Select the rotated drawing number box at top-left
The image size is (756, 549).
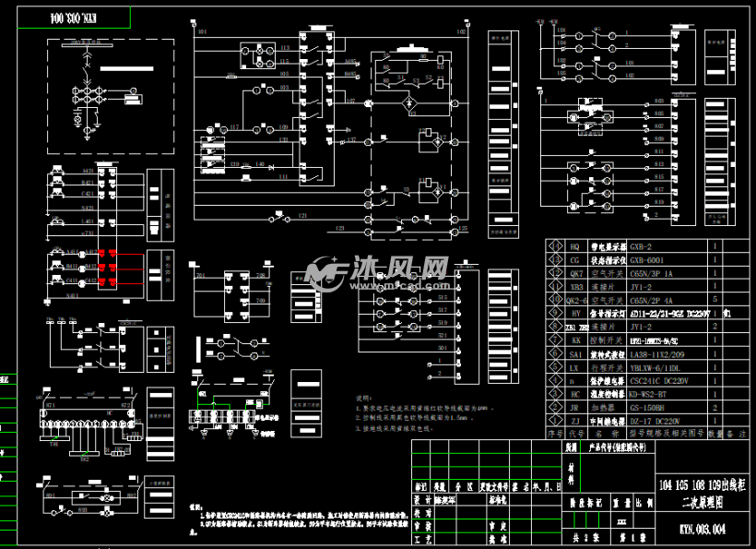[x=71, y=18]
